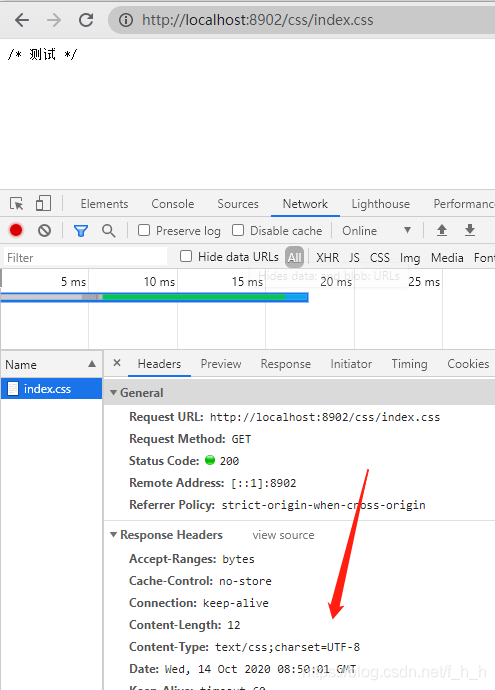Go back with the browser back arrow
495x690 pixels.
pos(22,20)
